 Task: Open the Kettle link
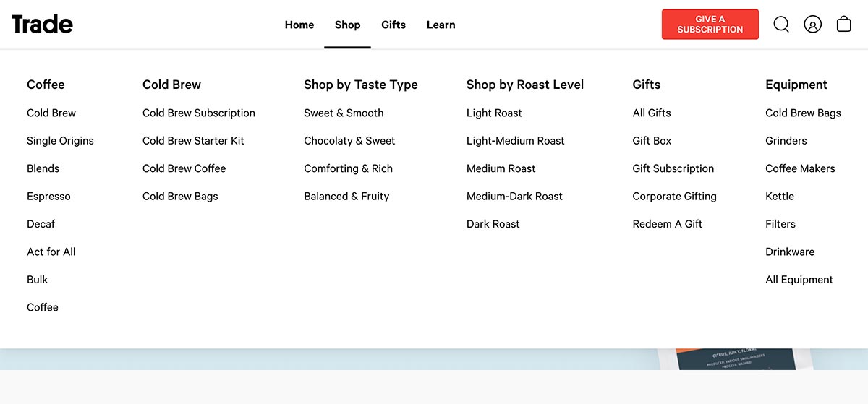coord(780,197)
